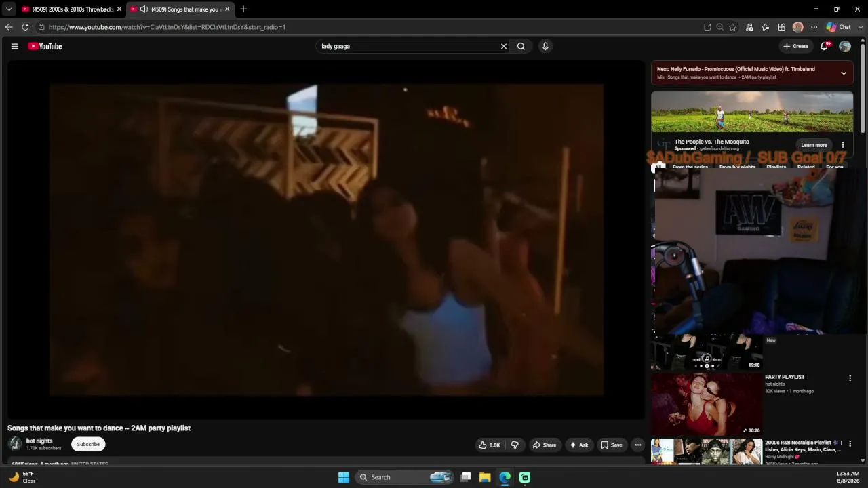
Task: Open options for 2000s R&B Nostalgia Playlist
Action: [850, 443]
